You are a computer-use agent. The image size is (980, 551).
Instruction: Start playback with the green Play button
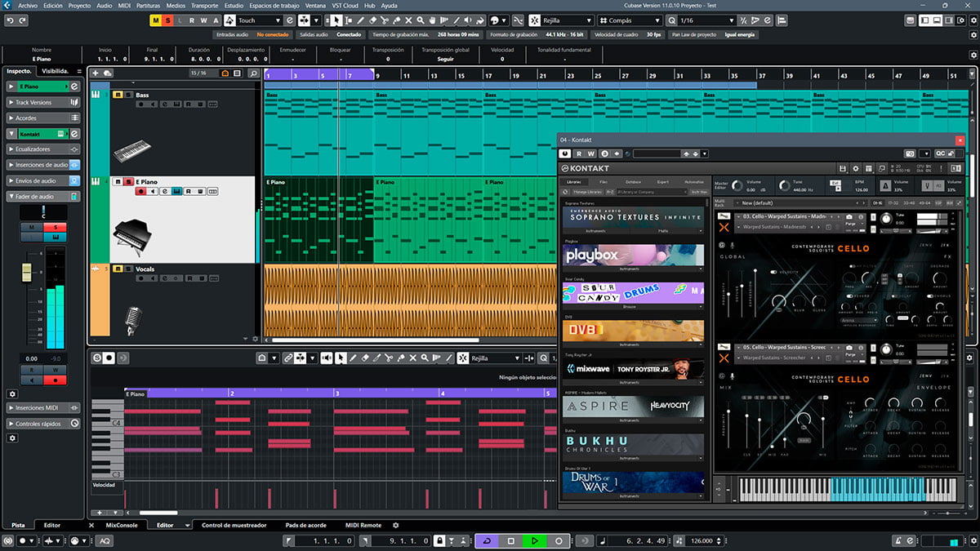click(535, 540)
